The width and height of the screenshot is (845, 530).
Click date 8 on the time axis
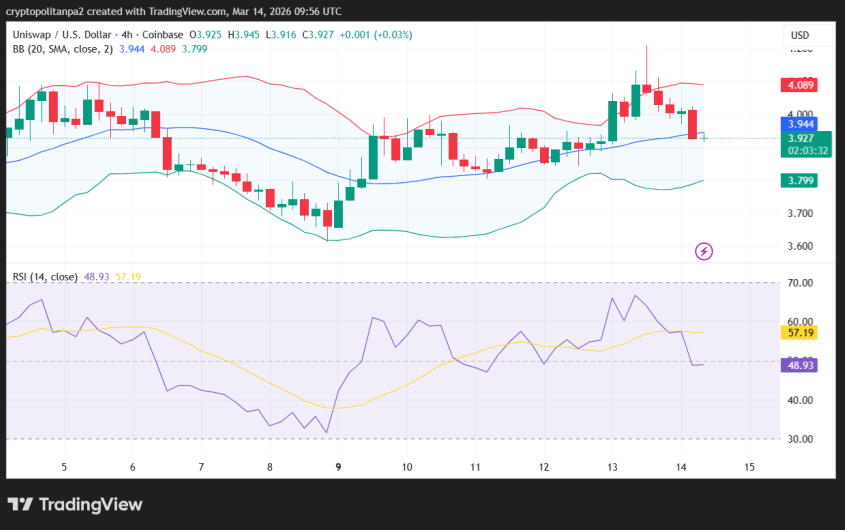270,467
